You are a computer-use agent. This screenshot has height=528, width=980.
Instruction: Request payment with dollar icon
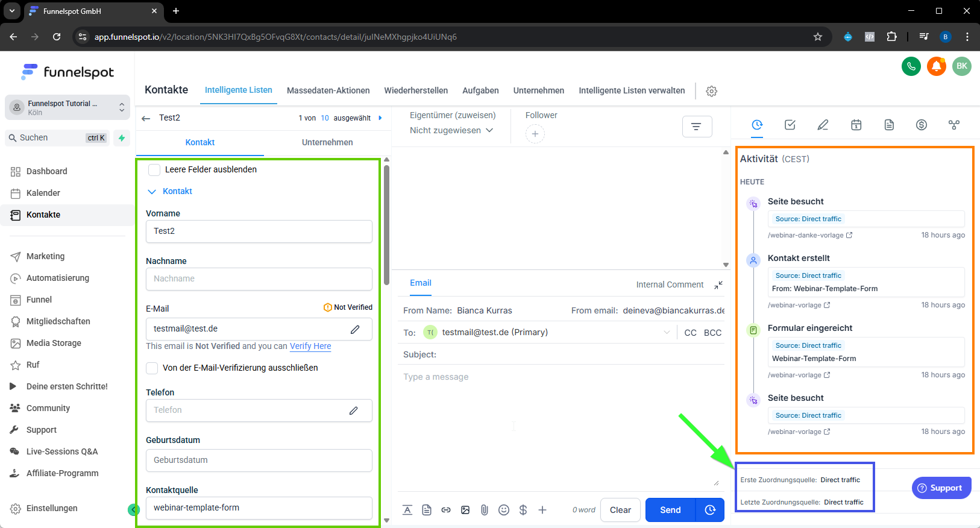(x=523, y=510)
